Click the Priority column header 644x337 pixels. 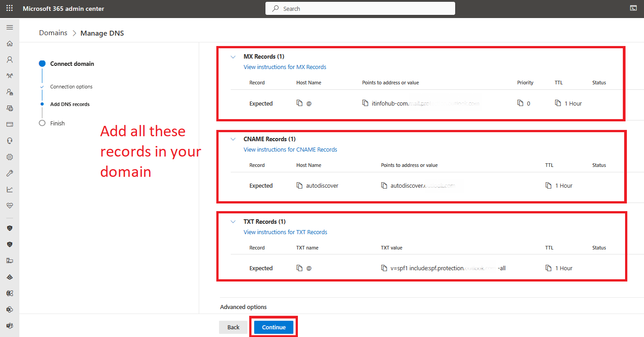(x=525, y=83)
